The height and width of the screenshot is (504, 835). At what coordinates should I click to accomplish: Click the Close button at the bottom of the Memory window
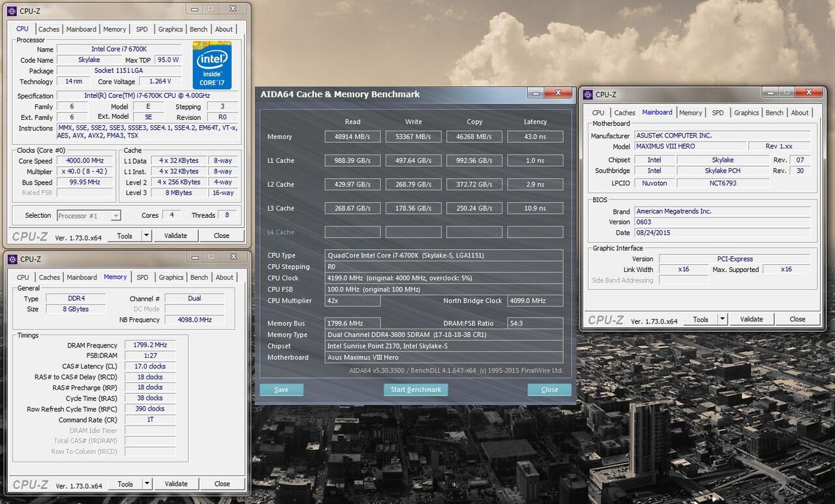click(222, 484)
